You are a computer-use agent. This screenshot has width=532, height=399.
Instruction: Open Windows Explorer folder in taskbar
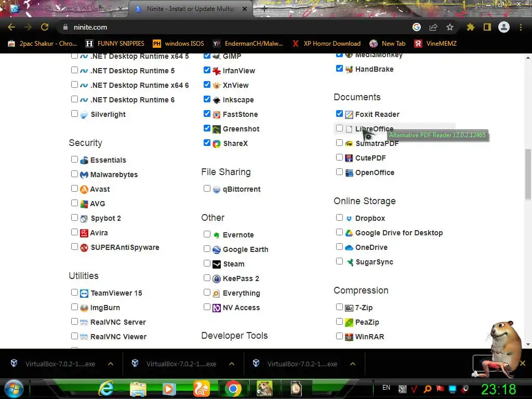tap(138, 389)
